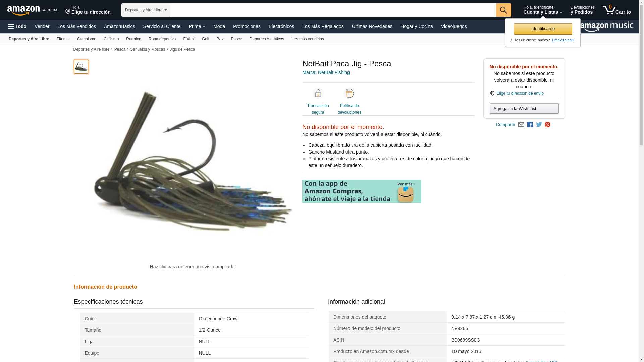
Task: Select the jig product thumbnail image
Action: [x=81, y=67]
